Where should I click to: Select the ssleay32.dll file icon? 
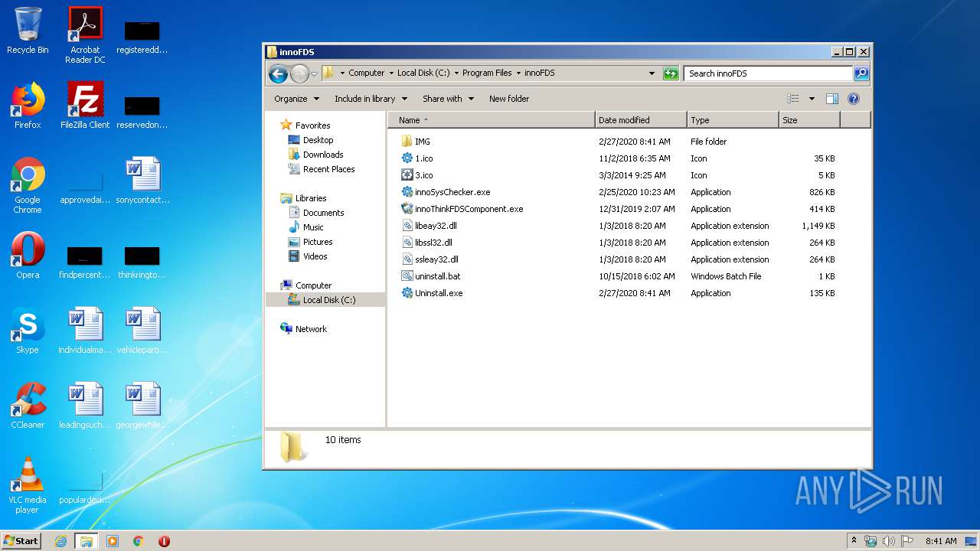[x=407, y=259]
